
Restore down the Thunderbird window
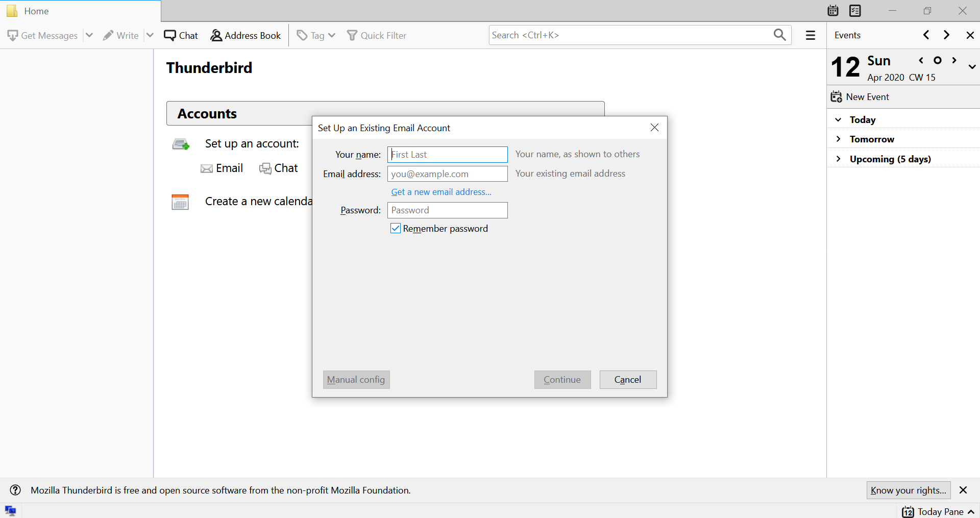point(927,11)
